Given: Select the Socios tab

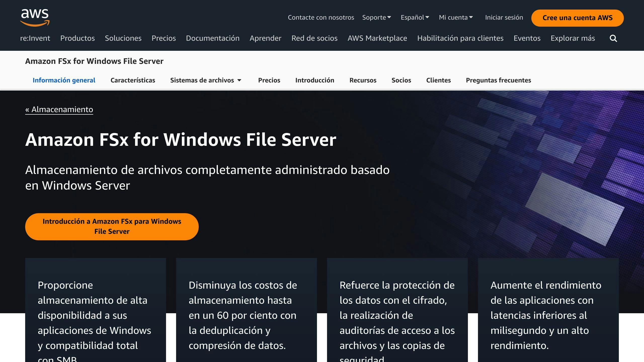Looking at the screenshot, I should [x=401, y=80].
